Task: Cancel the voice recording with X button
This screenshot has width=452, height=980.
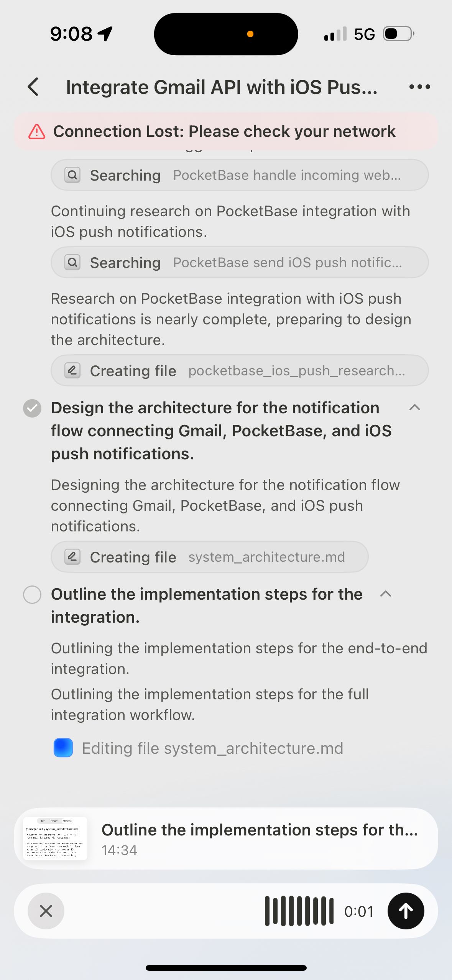Action: [x=46, y=911]
